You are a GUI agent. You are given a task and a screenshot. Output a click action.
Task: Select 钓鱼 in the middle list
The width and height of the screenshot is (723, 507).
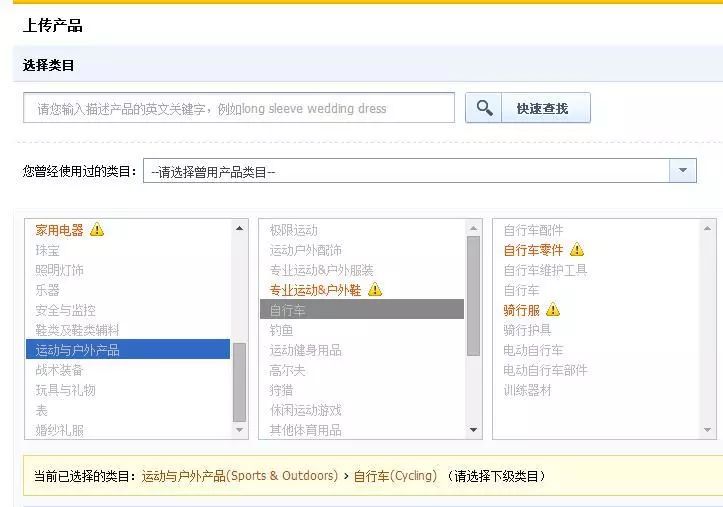pyautogui.click(x=281, y=330)
